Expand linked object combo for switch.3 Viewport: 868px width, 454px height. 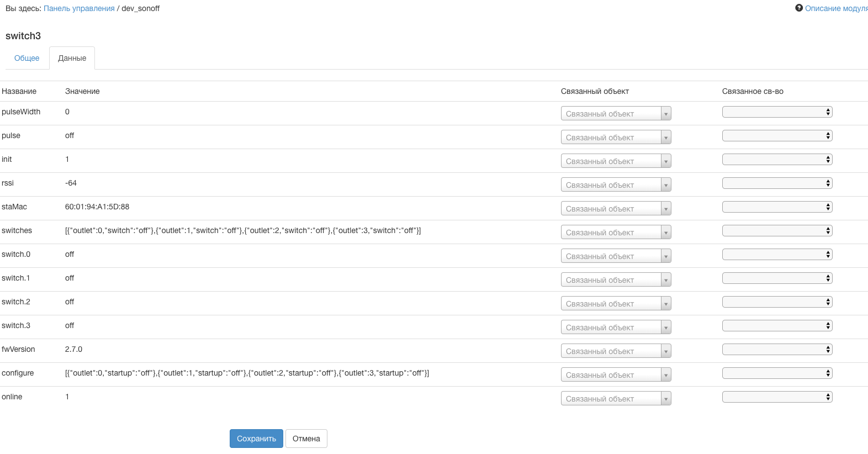click(666, 328)
